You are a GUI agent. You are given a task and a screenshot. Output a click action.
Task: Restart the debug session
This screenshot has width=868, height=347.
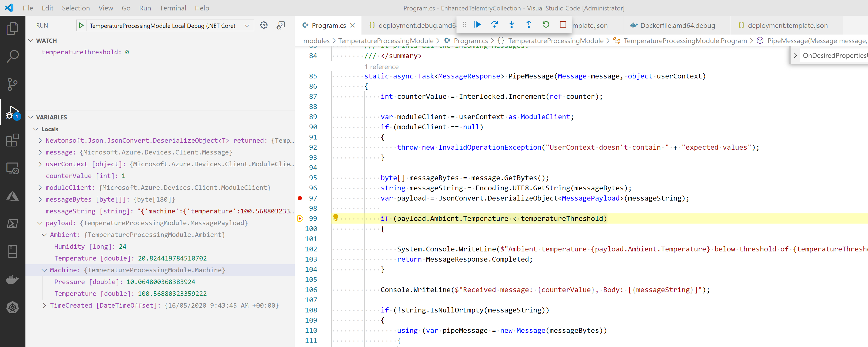pos(546,25)
